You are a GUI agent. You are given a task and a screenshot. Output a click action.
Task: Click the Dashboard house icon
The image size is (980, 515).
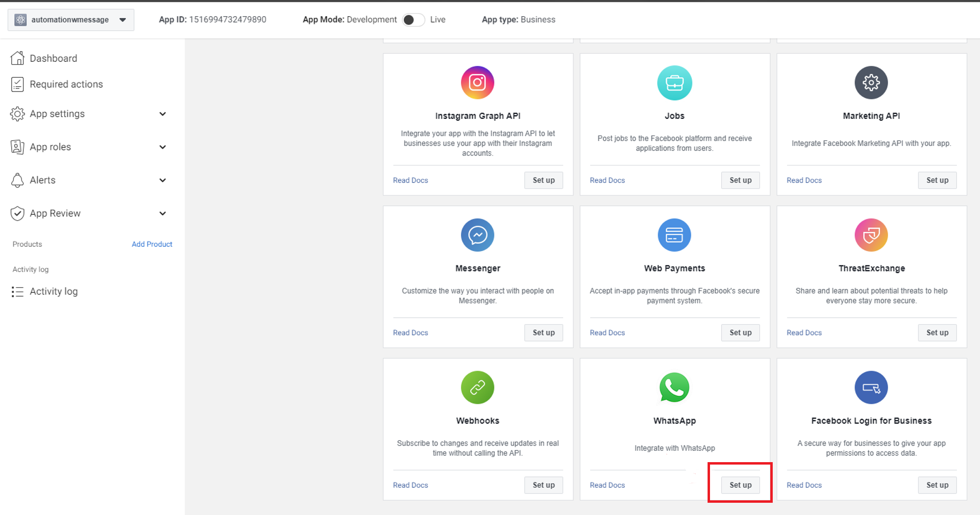click(17, 58)
